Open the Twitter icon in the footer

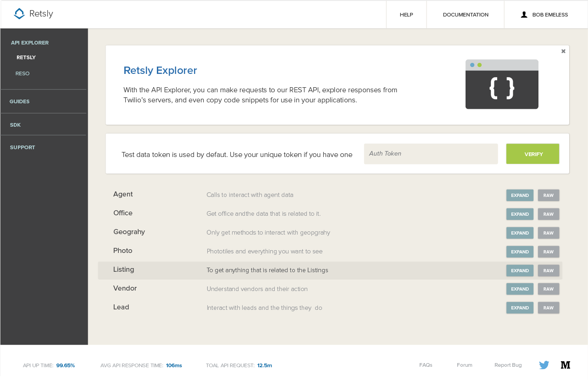(544, 364)
